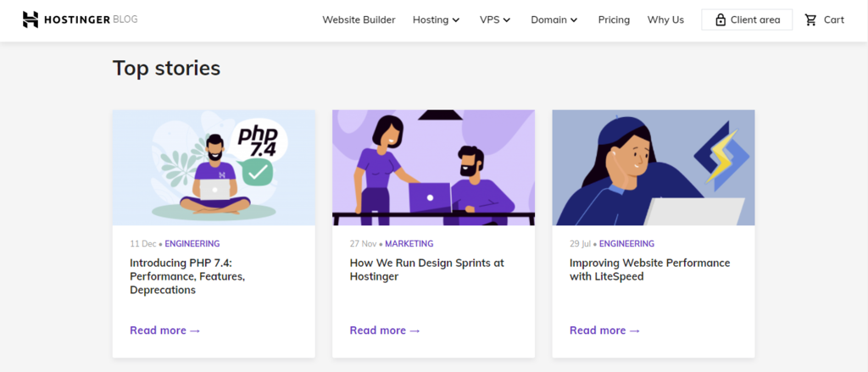Open the Pricing menu item
The image size is (868, 372).
(x=614, y=19)
